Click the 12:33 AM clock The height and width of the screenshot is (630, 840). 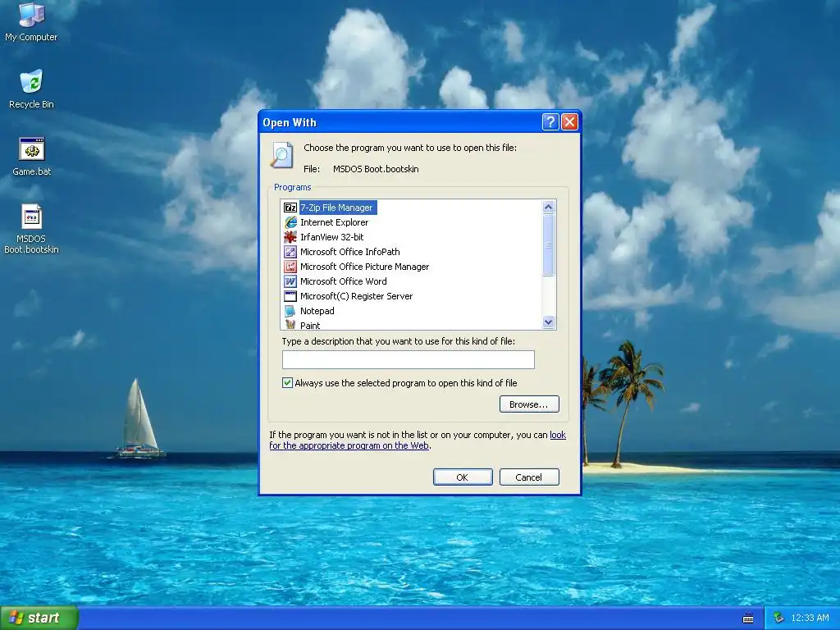810,619
